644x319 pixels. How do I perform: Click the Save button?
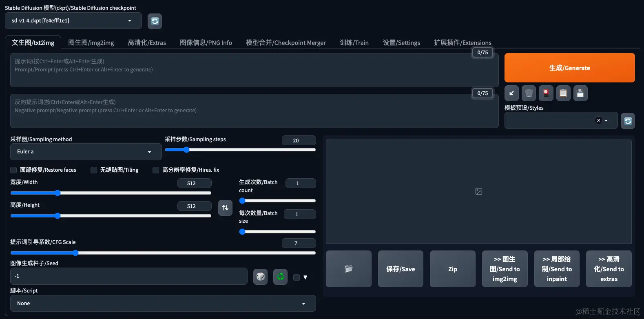[x=401, y=269]
